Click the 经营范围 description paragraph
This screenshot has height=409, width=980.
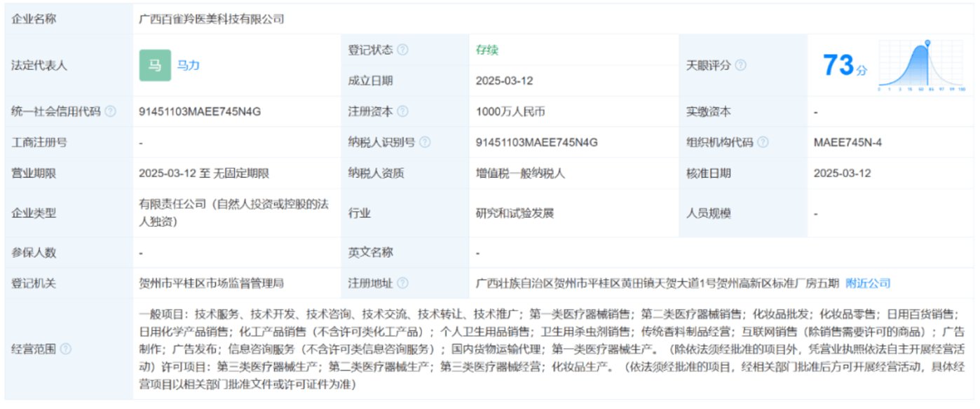click(x=550, y=349)
